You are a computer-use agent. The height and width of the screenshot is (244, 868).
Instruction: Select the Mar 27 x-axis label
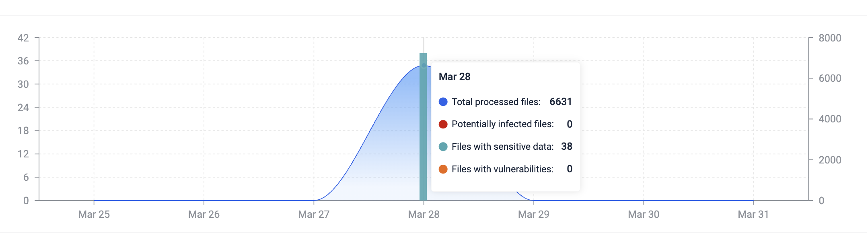(314, 214)
